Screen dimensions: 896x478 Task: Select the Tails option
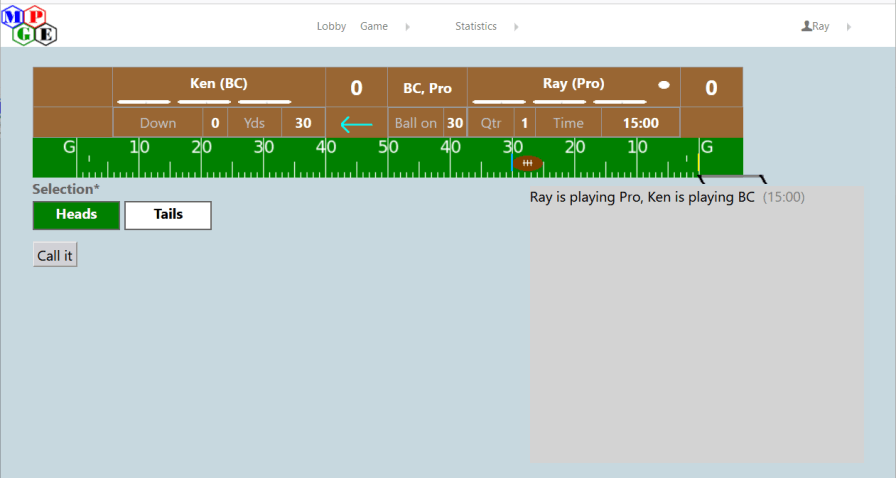coord(168,215)
